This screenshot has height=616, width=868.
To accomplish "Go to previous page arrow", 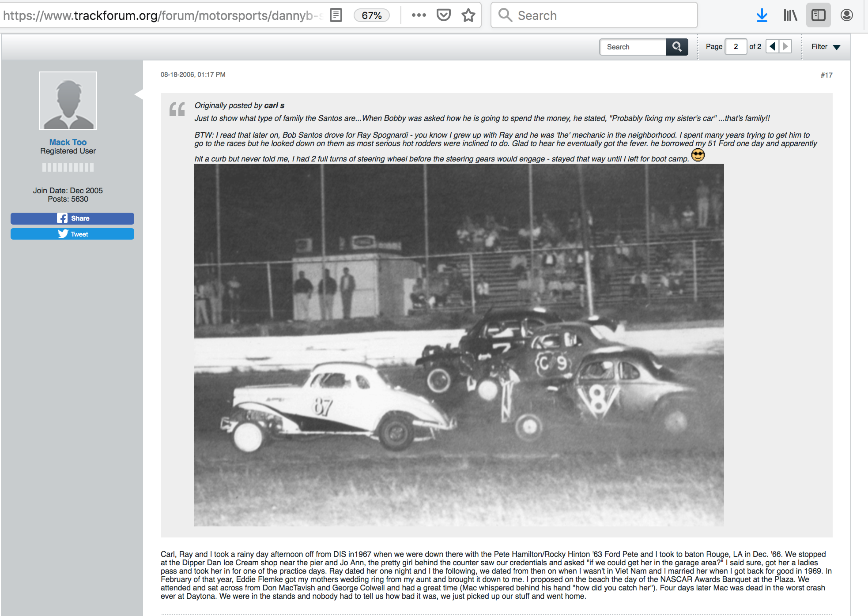I will click(x=772, y=46).
